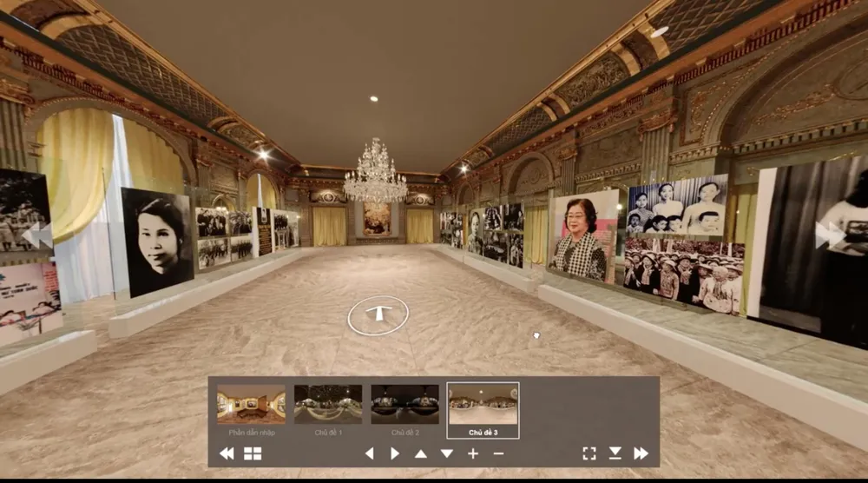868x483 pixels.
Task: Pan the view left with arrow
Action: click(369, 453)
